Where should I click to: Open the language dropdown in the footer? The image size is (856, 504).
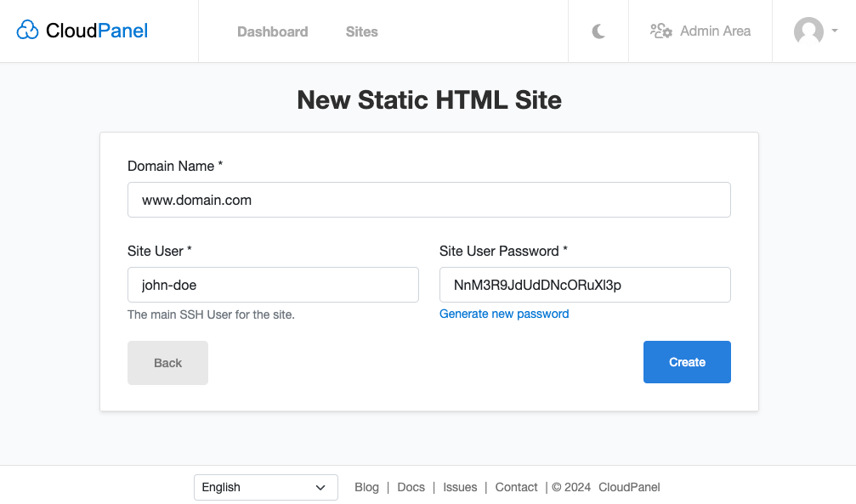(x=265, y=487)
